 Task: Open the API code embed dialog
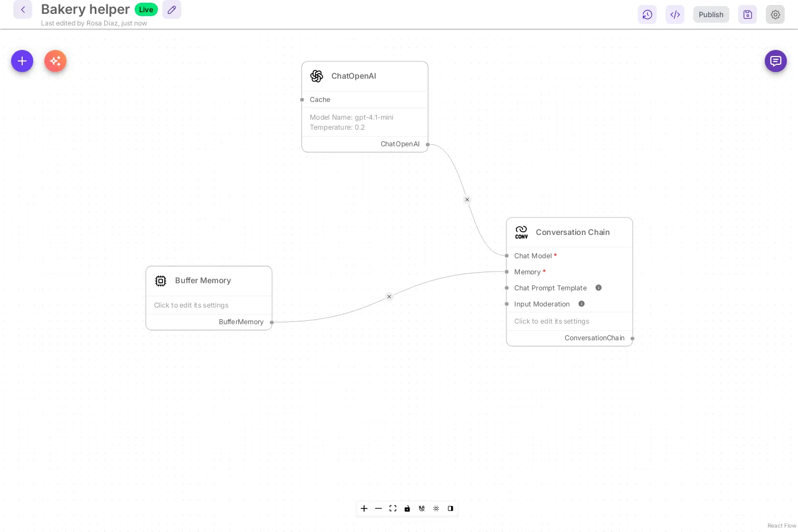click(675, 14)
